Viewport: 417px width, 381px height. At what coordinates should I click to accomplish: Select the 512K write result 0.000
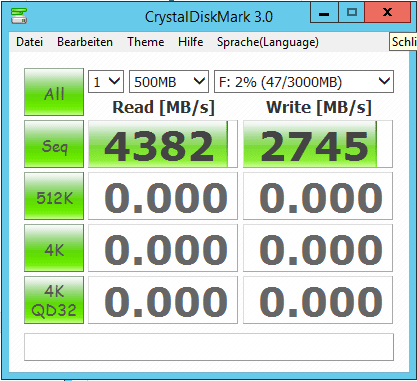tap(318, 196)
